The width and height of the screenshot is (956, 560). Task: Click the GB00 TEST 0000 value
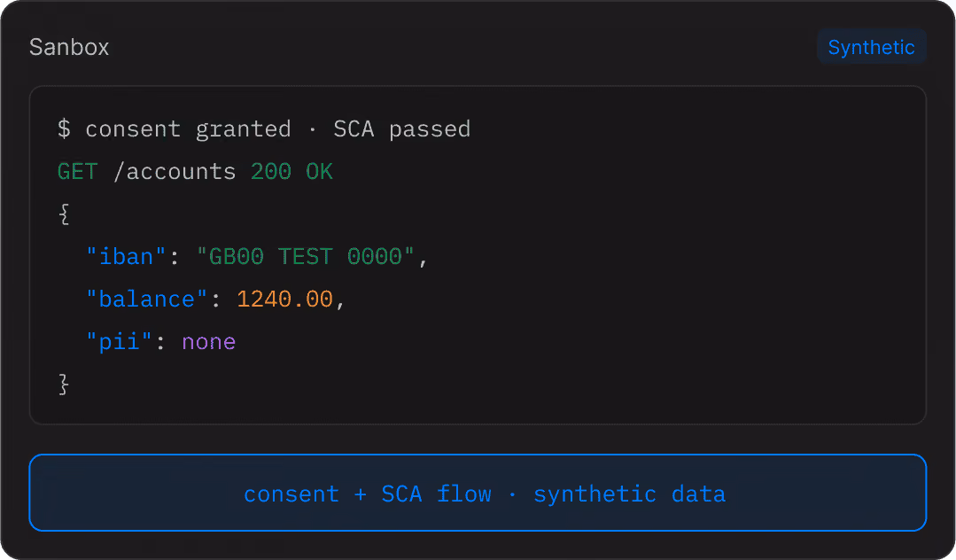306,256
